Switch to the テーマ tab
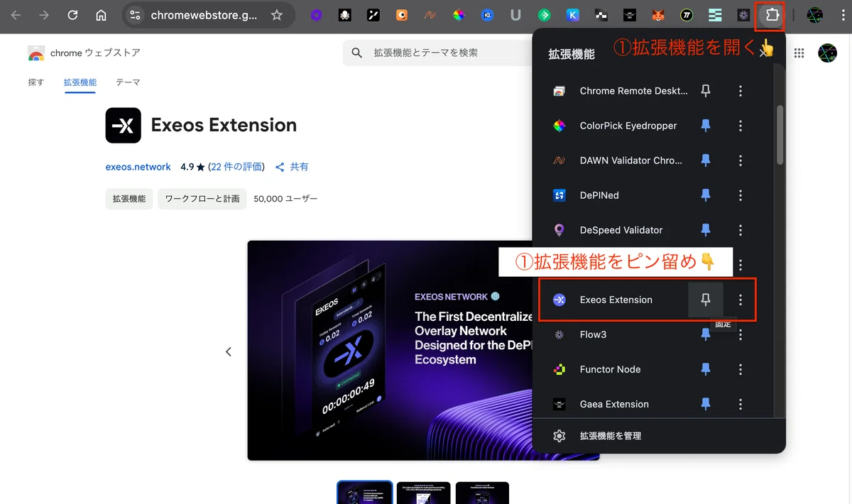 (128, 82)
